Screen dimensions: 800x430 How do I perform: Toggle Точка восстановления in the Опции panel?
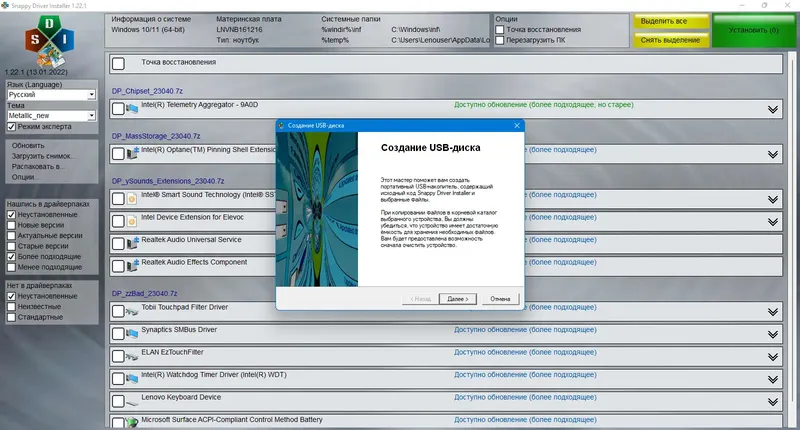point(500,30)
